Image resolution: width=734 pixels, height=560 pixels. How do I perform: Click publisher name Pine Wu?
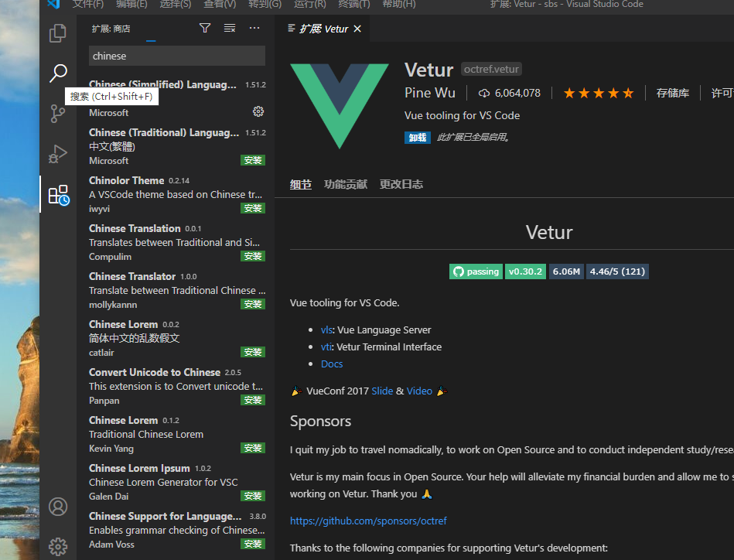pyautogui.click(x=430, y=93)
